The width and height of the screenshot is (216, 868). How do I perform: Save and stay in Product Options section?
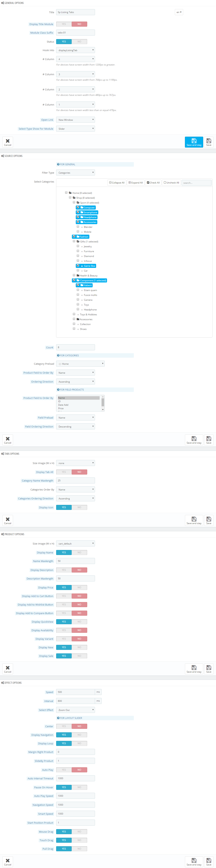194,669
